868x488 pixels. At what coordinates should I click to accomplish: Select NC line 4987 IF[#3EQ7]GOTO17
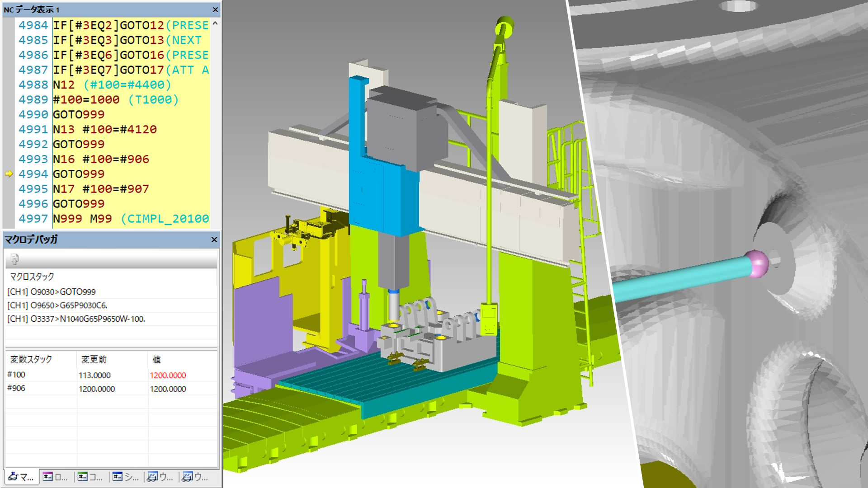(131, 70)
